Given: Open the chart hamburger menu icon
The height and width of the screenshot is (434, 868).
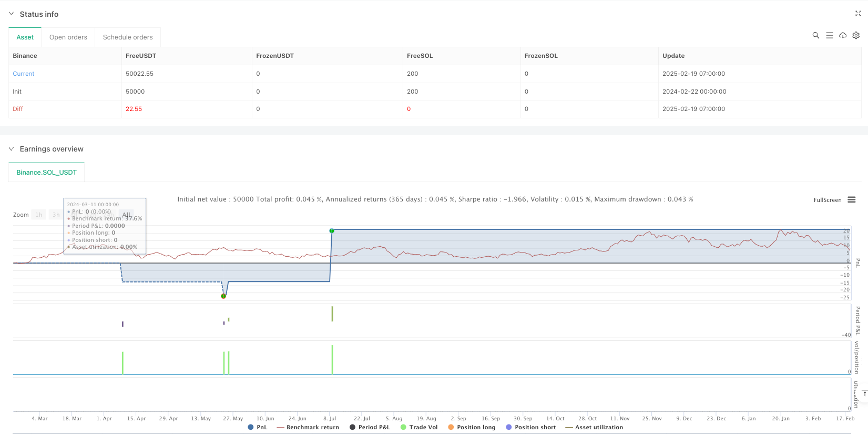Looking at the screenshot, I should point(852,200).
